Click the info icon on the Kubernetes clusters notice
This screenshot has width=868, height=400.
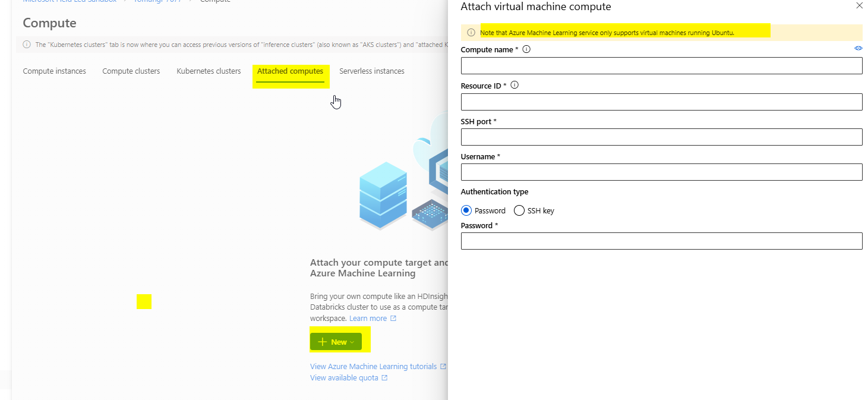click(27, 44)
